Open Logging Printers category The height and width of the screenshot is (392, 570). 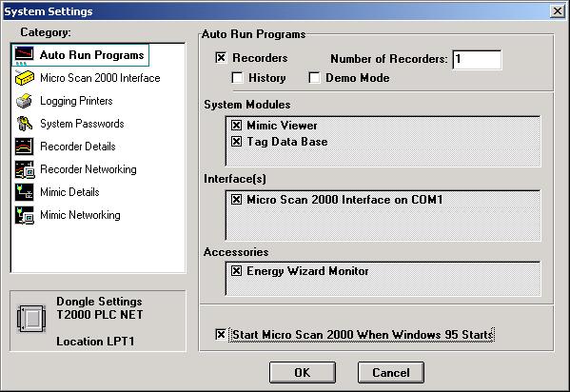coord(76,101)
